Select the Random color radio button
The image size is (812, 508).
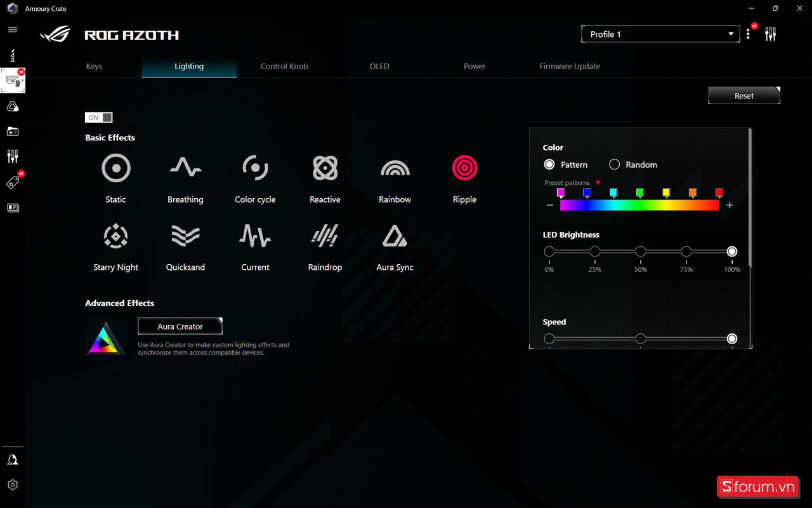pos(614,164)
